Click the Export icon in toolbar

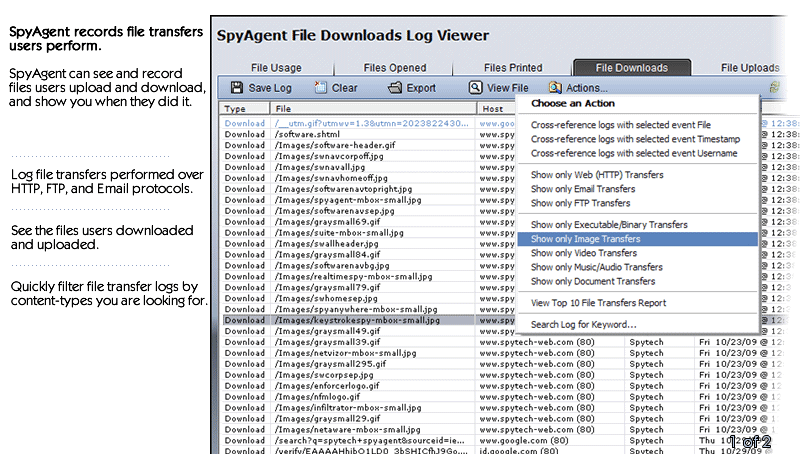[395, 88]
